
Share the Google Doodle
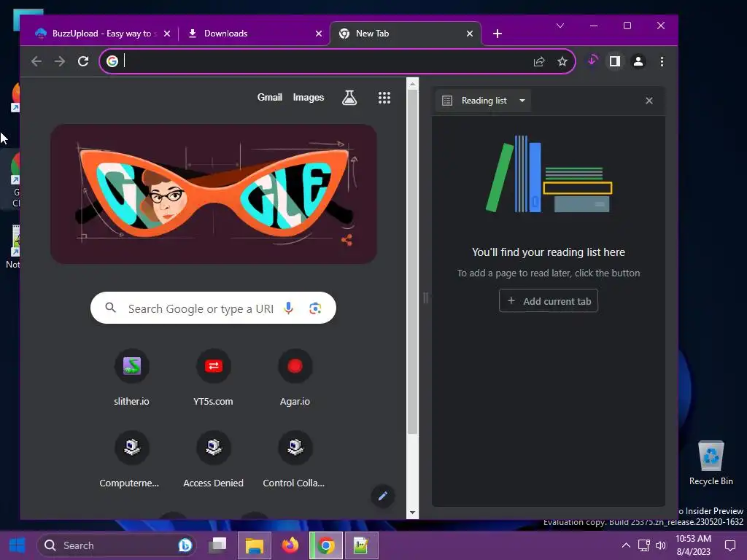click(x=347, y=240)
